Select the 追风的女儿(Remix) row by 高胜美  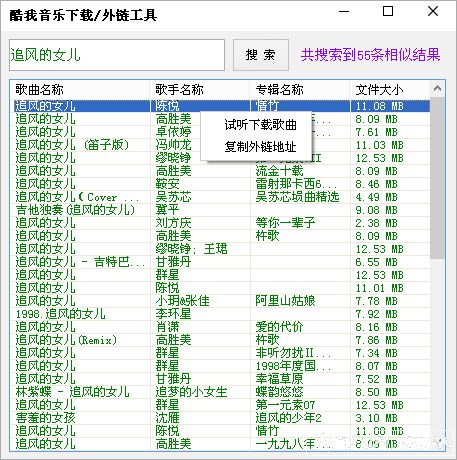pos(220,340)
